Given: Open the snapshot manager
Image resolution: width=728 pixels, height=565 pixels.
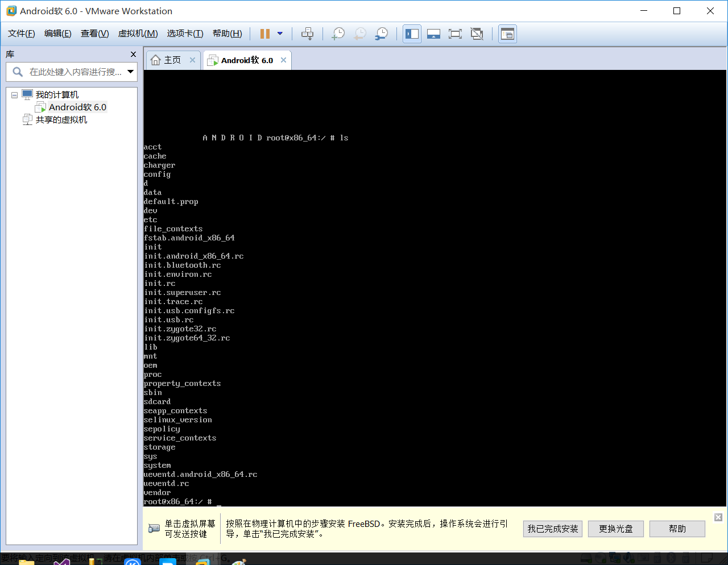Looking at the screenshot, I should [382, 34].
